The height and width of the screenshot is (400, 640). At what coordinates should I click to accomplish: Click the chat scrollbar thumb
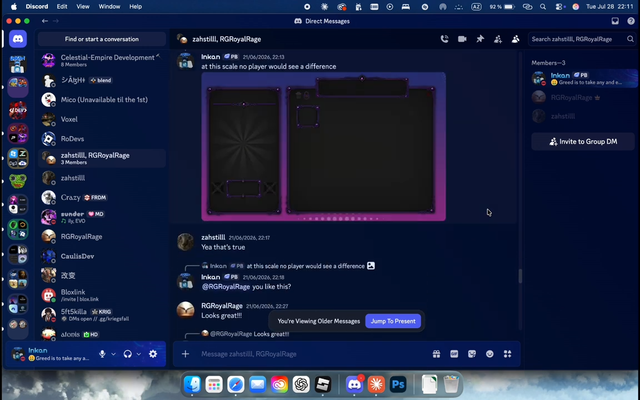pyautogui.click(x=520, y=276)
